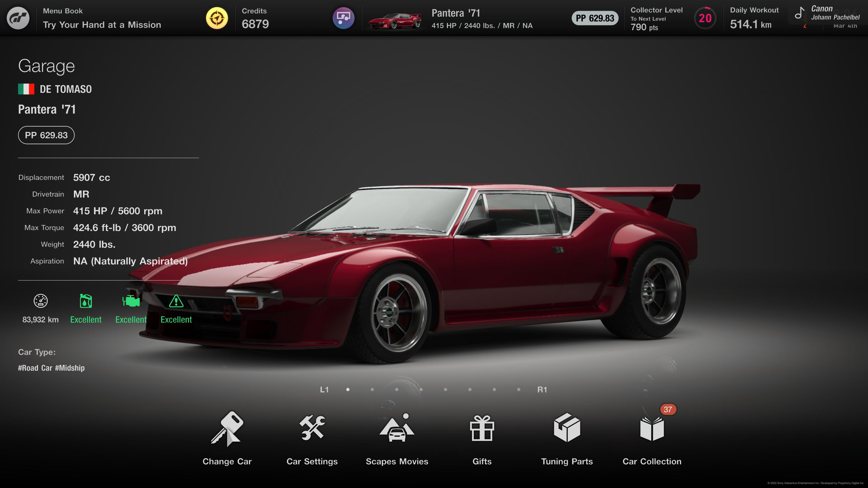Screen dimensions: 868x488
Task: Select the first page dot
Action: (348, 390)
